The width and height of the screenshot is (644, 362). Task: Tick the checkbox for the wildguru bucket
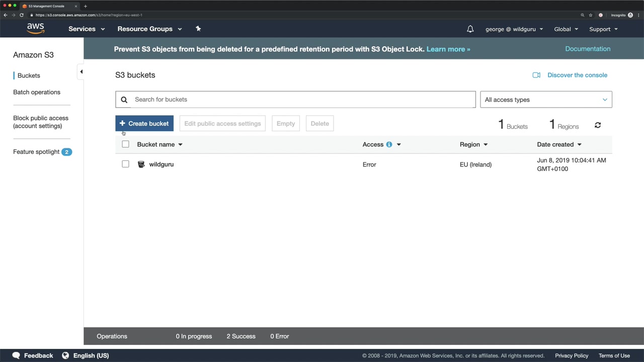[x=125, y=164]
